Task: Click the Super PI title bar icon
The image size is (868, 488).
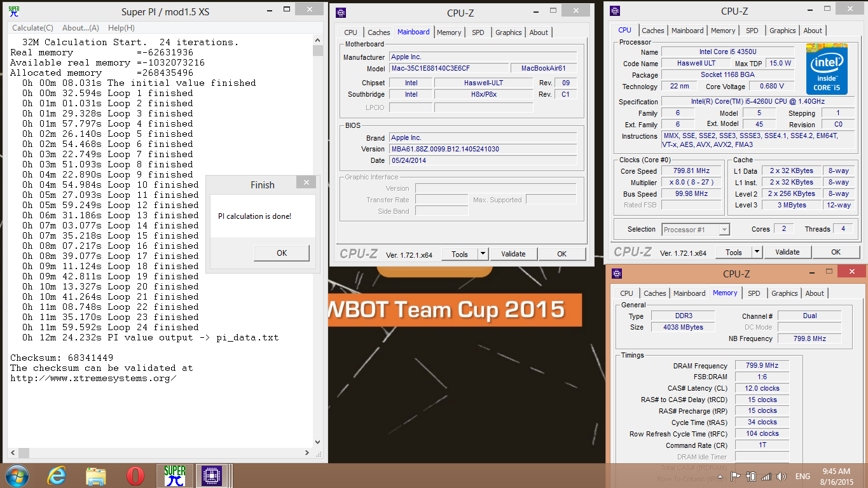Action: pyautogui.click(x=13, y=11)
